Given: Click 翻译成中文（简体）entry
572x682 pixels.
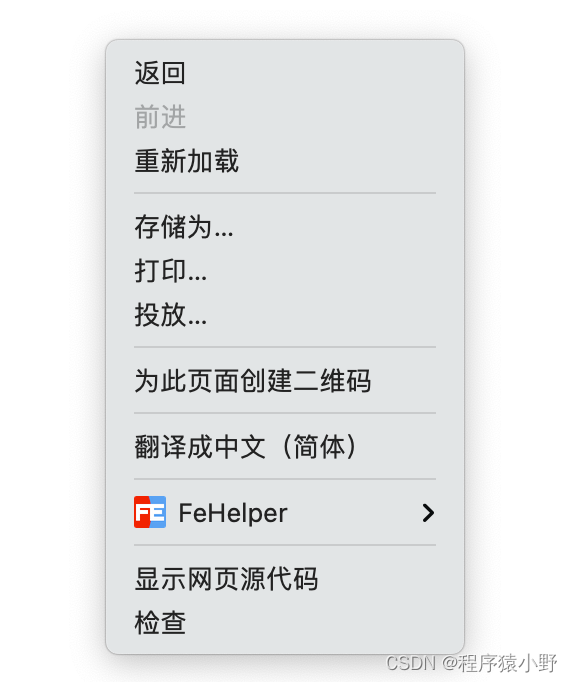Looking at the screenshot, I should [x=285, y=446].
